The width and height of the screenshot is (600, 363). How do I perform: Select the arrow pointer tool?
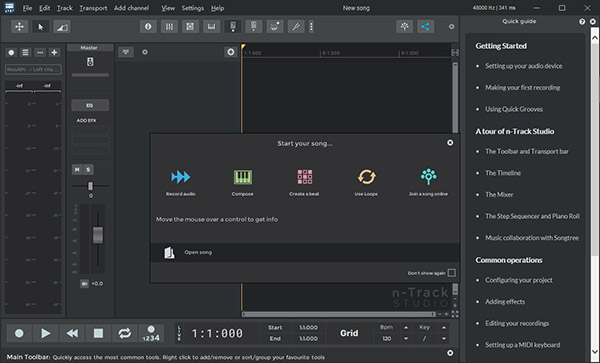41,26
